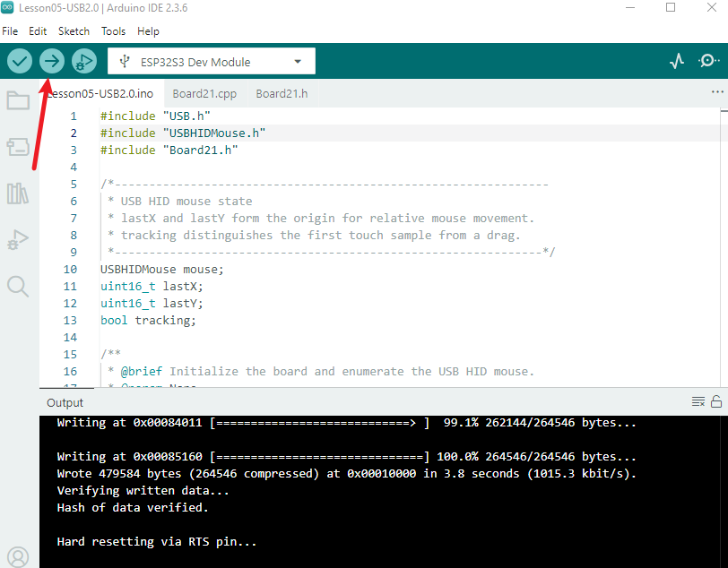Open the Sketch menu
Image resolution: width=728 pixels, height=568 pixels.
[x=74, y=31]
